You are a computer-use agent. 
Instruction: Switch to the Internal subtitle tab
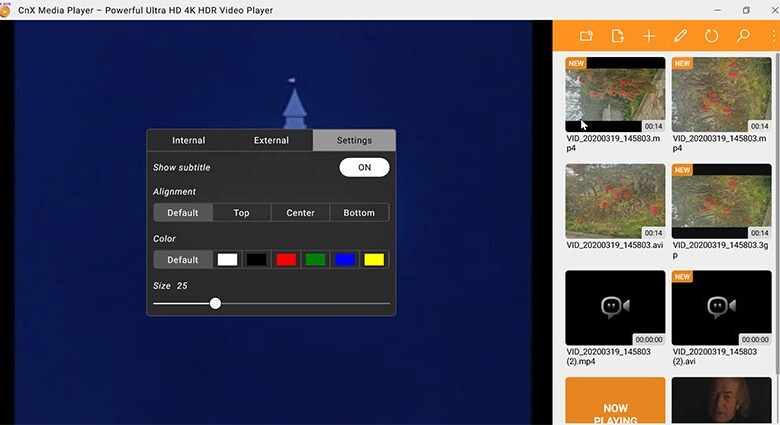(189, 140)
